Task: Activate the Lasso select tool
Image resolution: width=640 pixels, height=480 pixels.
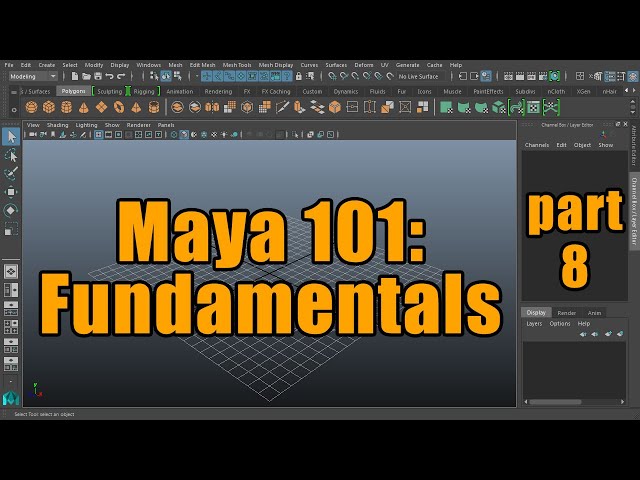Action: [x=11, y=156]
